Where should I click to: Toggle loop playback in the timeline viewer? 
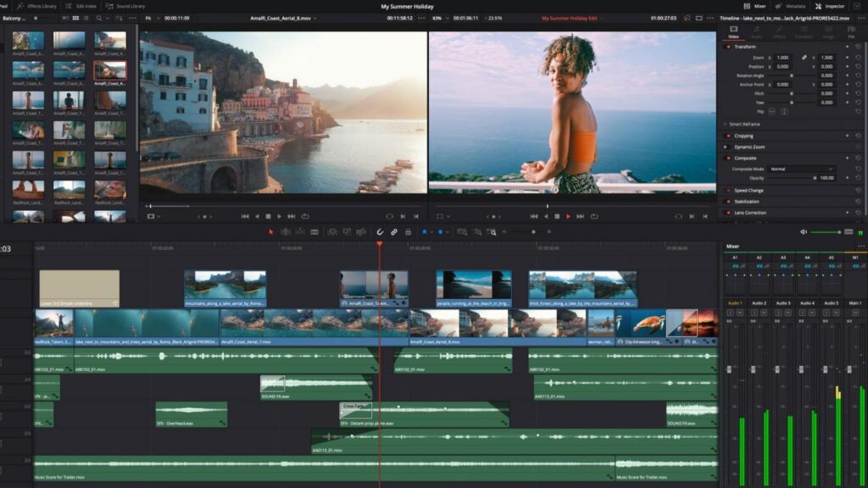pyautogui.click(x=594, y=216)
